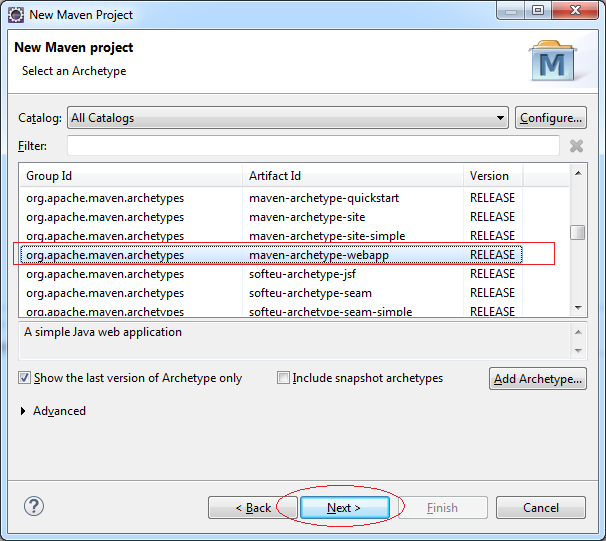This screenshot has width=606, height=541.
Task: Click the Configure... button
Action: coord(551,117)
